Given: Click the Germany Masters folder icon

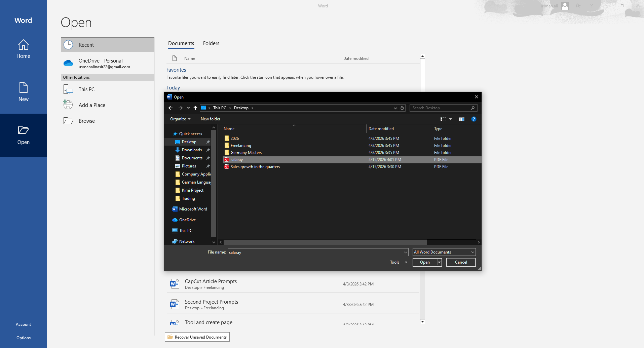Looking at the screenshot, I should (227, 153).
